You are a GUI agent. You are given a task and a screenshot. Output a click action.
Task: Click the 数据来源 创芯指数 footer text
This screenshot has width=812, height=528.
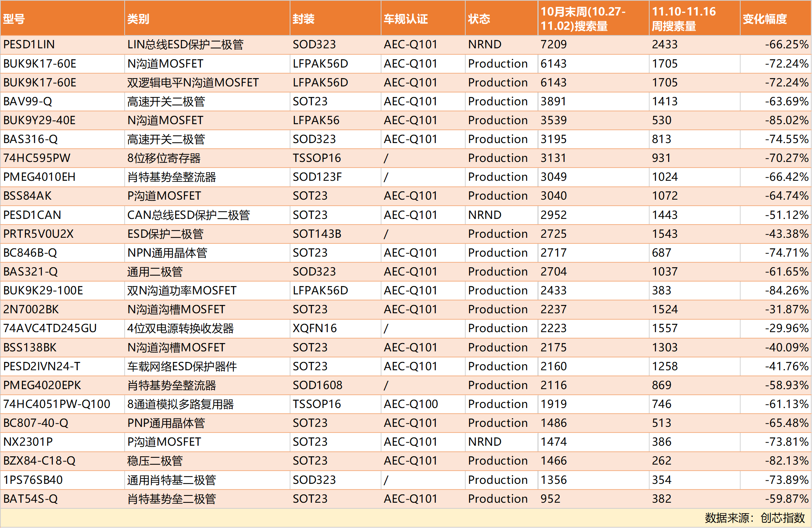coord(755,518)
